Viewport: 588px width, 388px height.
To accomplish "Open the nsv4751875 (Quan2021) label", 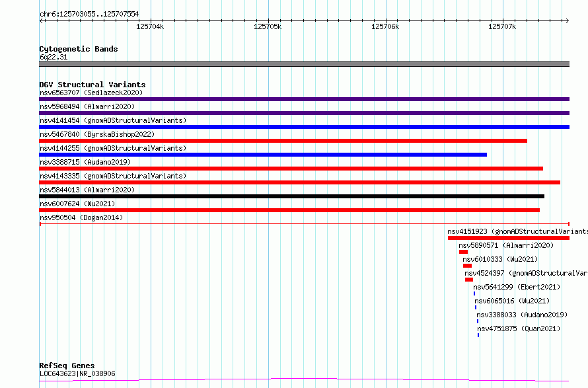I will pyautogui.click(x=519, y=329).
